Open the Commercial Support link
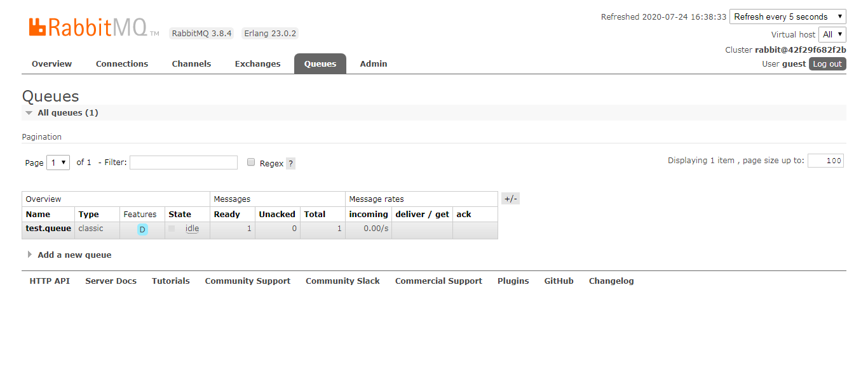The height and width of the screenshot is (379, 868). click(x=438, y=281)
